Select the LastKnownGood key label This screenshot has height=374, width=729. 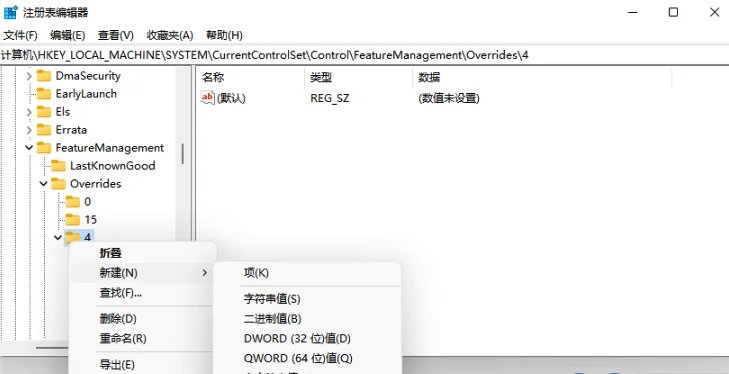pyautogui.click(x=113, y=166)
